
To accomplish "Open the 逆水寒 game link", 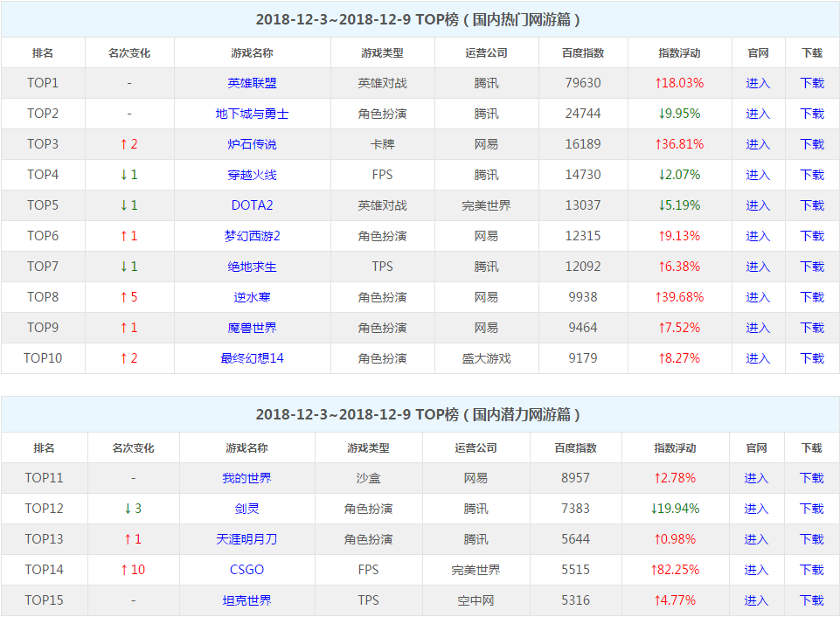I will (x=252, y=297).
